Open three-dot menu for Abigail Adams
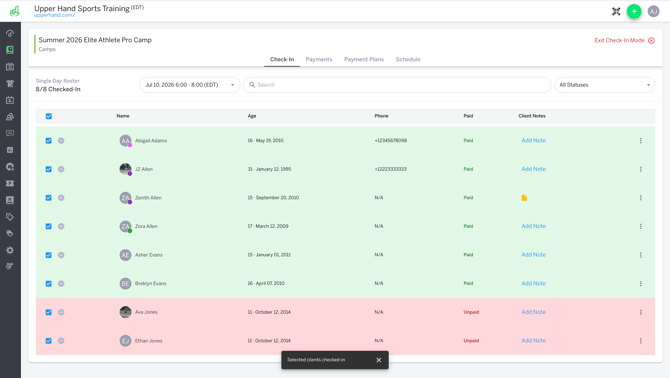 [641, 141]
